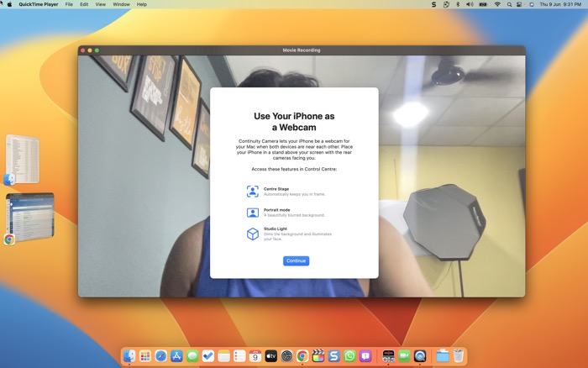Click the battery status icon
This screenshot has width=588, height=368.
(483, 4)
